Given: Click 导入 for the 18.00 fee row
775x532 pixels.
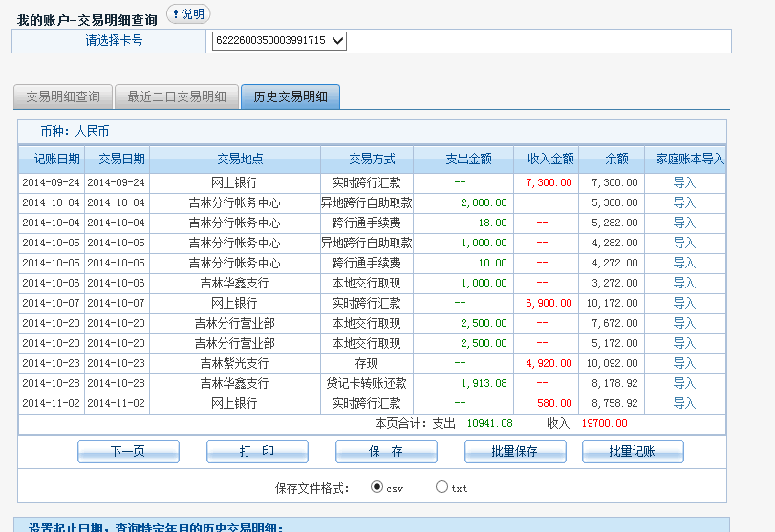Looking at the screenshot, I should [684, 223].
